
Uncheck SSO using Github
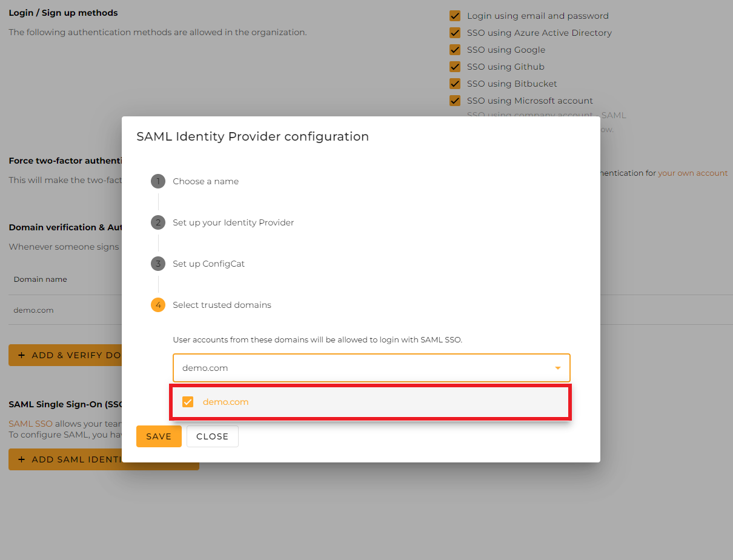(x=455, y=67)
